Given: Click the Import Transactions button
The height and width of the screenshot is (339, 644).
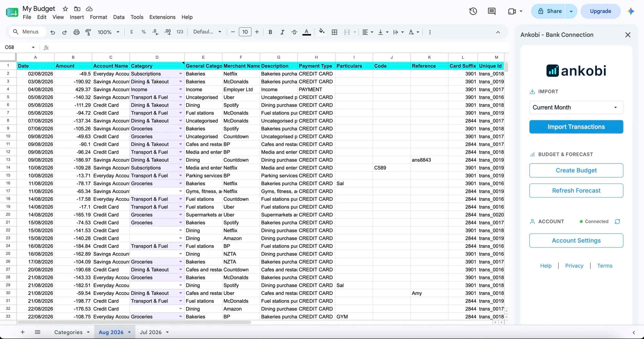Looking at the screenshot, I should [576, 127].
